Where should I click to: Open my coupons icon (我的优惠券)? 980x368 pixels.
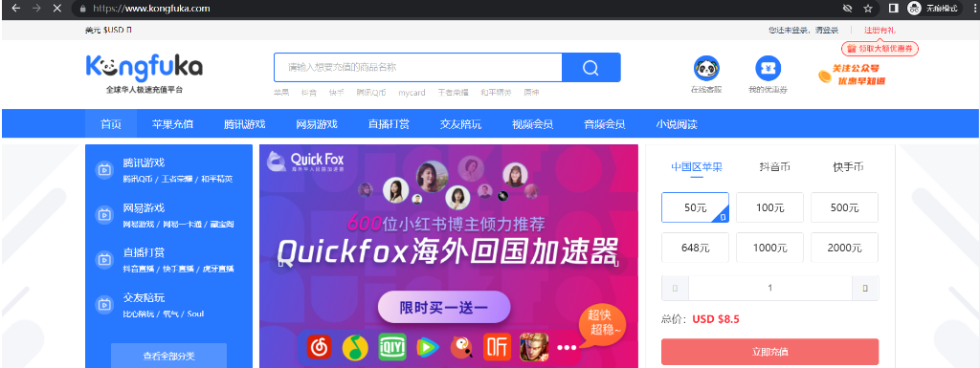click(x=768, y=68)
